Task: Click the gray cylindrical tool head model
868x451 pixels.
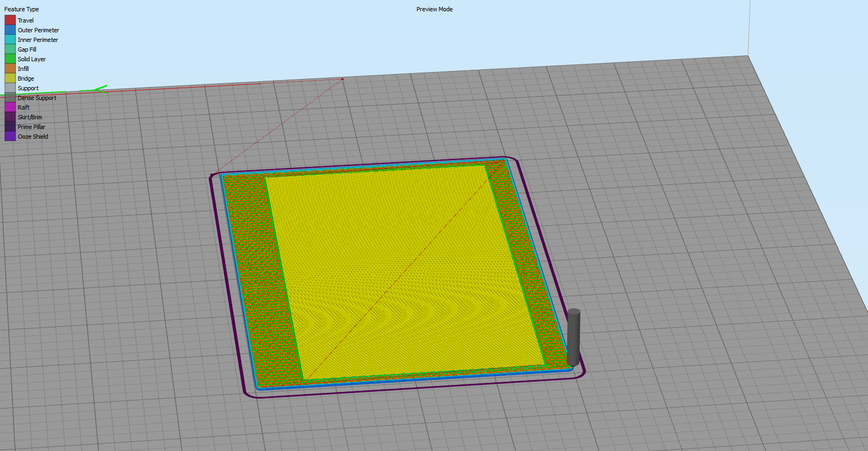Action: pyautogui.click(x=573, y=338)
